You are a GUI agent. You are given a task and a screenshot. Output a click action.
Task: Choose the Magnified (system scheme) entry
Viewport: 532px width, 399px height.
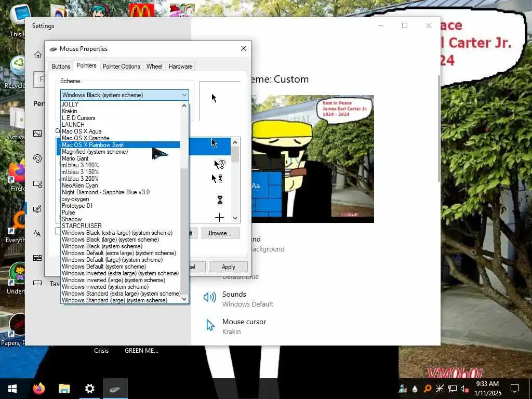120,152
